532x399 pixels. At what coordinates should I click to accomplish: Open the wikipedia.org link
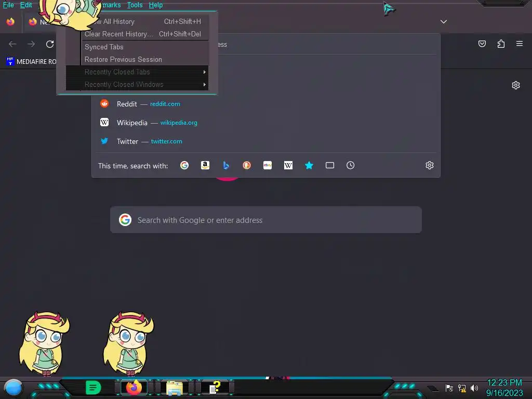click(179, 123)
